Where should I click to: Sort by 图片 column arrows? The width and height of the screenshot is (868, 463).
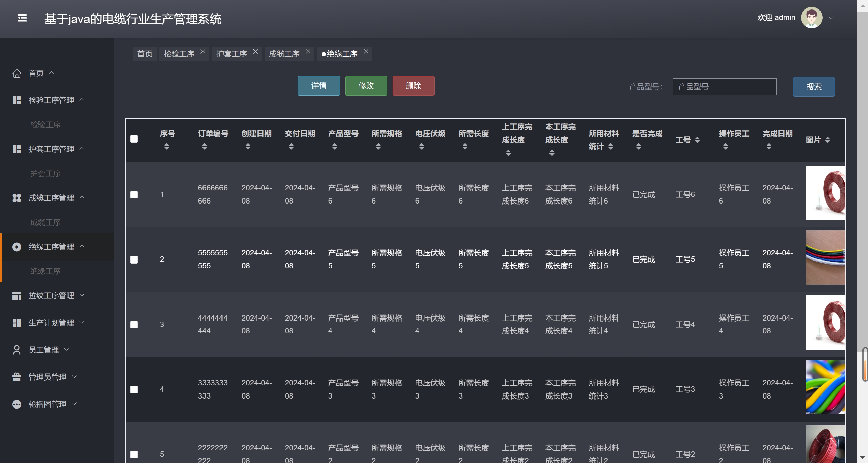828,140
